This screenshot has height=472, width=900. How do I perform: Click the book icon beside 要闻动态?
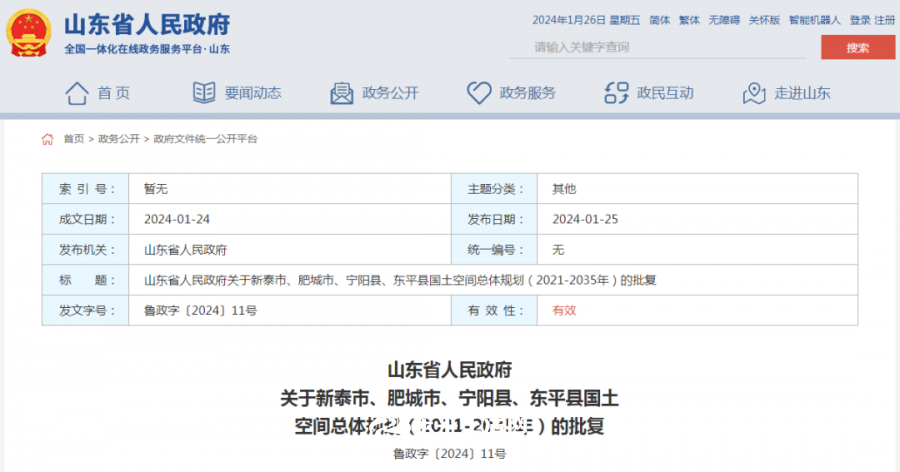204,93
